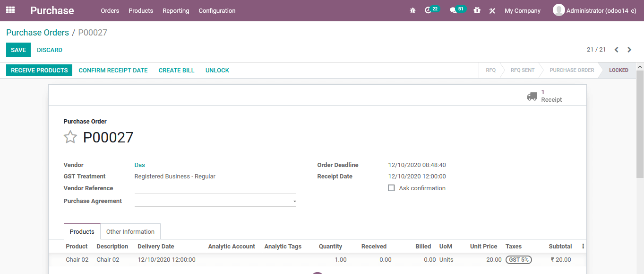
Task: Open activities clock icon with 22 badge
Action: [428, 10]
